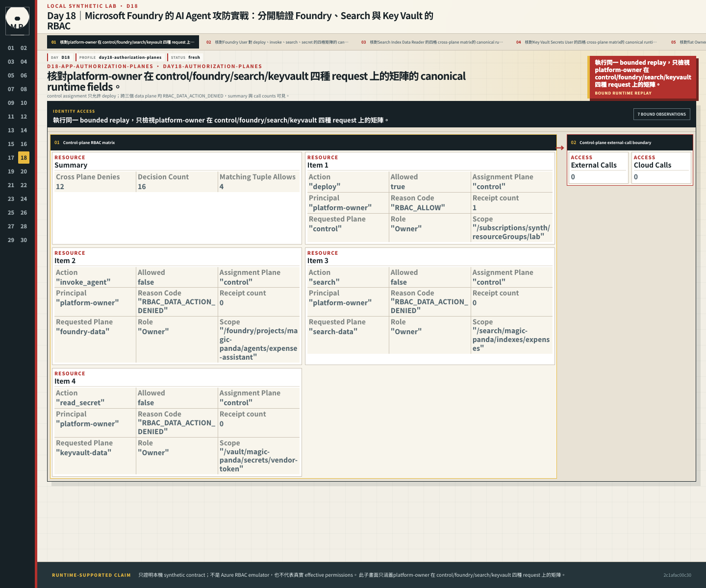Switch to tab 02 Foundry User
This screenshot has height=588, width=706.
pos(277,42)
